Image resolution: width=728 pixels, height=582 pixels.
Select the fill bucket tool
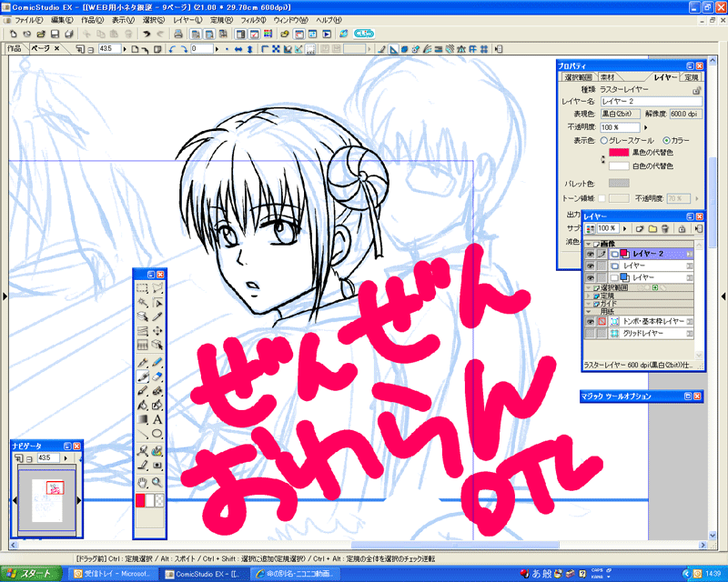click(x=143, y=406)
